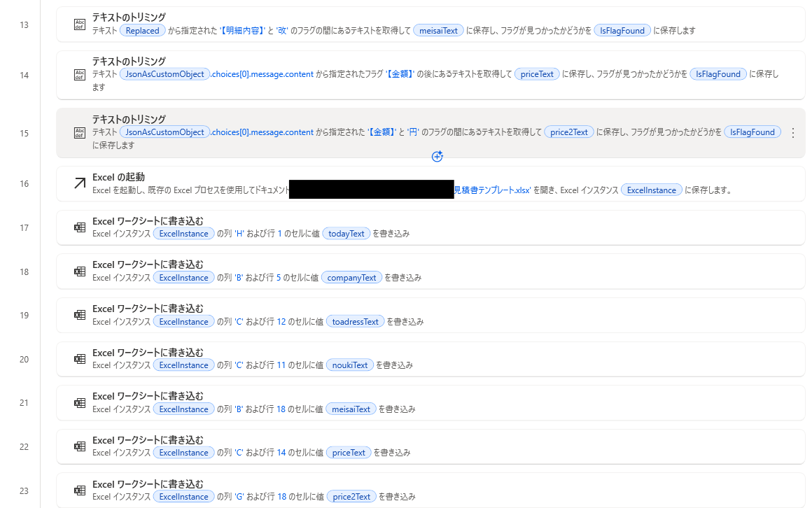Click the text trimming icon on step 14
This screenshot has height=508, width=812.
click(x=80, y=75)
